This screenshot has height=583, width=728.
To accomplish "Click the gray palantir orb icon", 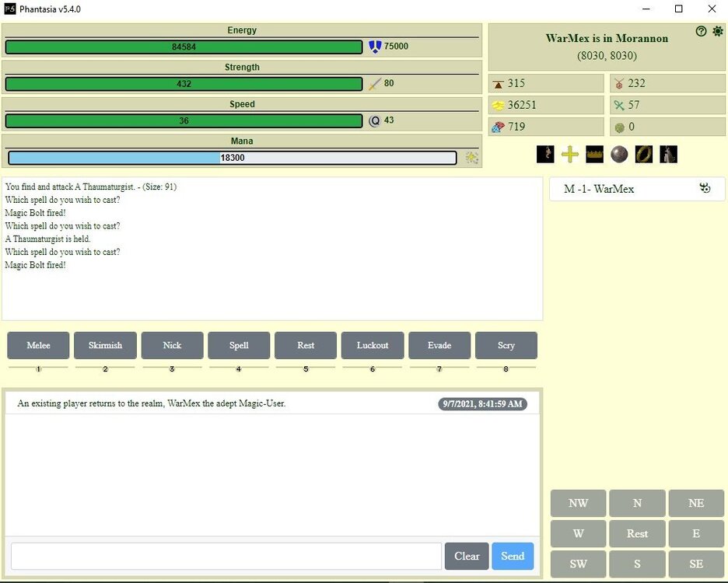I will coord(619,154).
